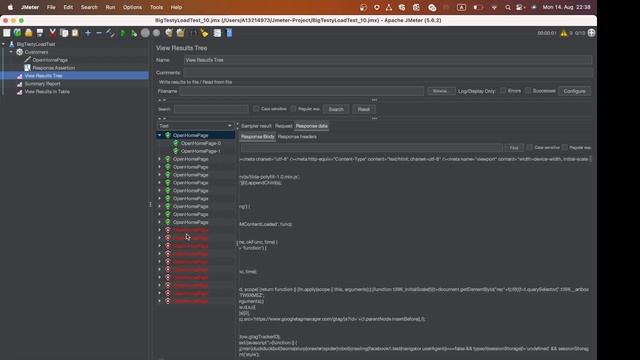Click the Search button
Screen dimensions: 640x360
coord(336,109)
